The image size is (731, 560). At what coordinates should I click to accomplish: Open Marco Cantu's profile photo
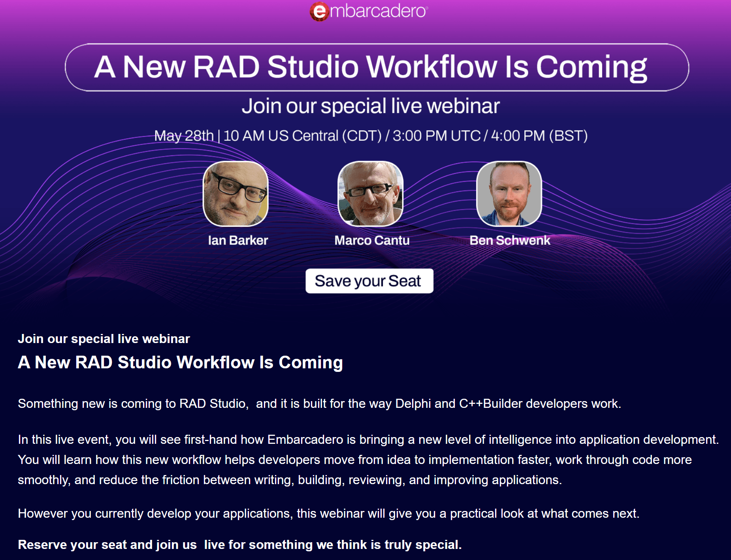point(371,194)
